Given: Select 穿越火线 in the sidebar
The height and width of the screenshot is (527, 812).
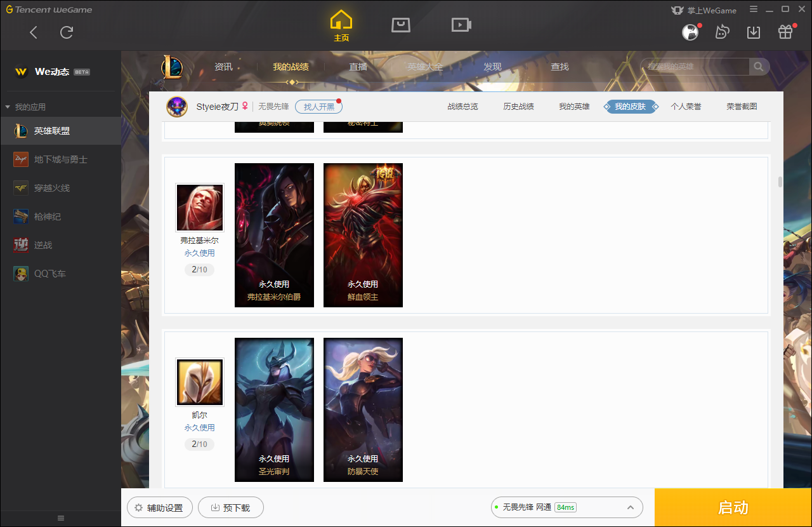Looking at the screenshot, I should click(60, 188).
